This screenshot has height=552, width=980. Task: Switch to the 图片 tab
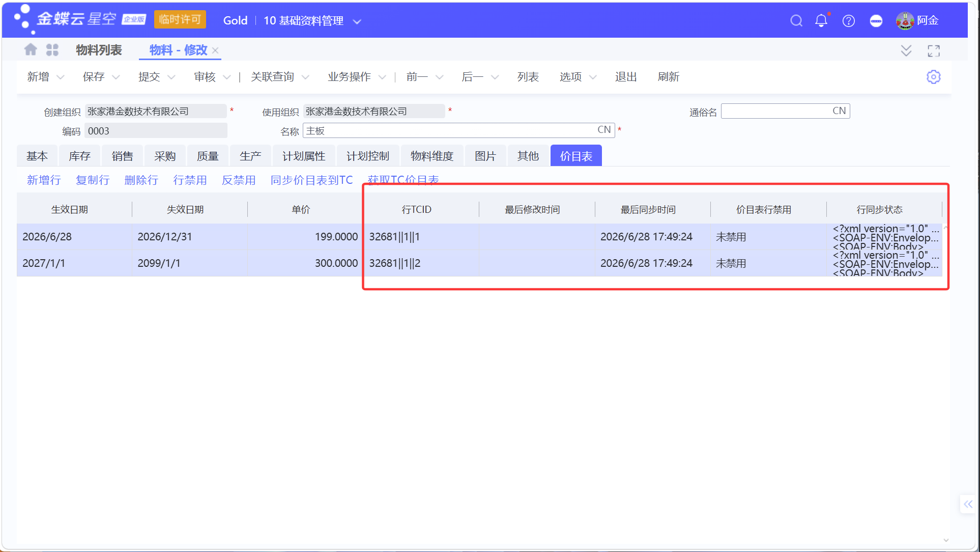(x=485, y=156)
